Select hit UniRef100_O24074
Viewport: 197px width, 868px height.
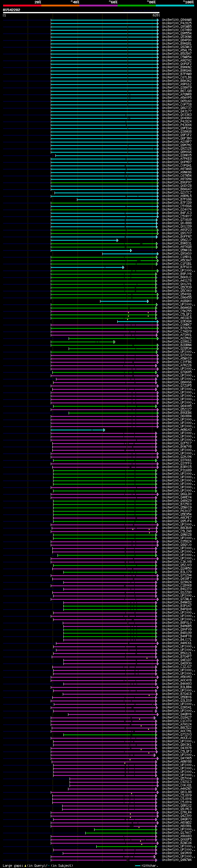177,209
